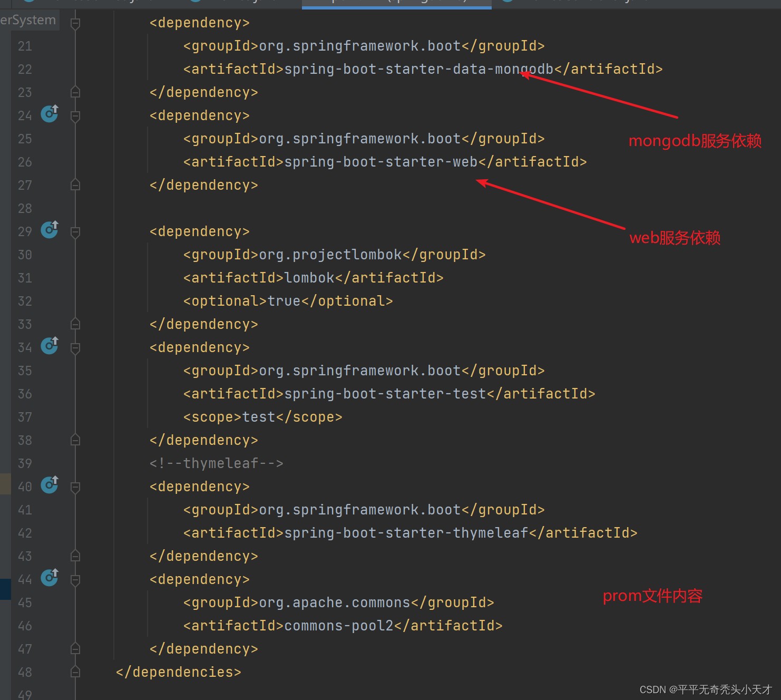Click the closing dependencies tag

tap(178, 672)
